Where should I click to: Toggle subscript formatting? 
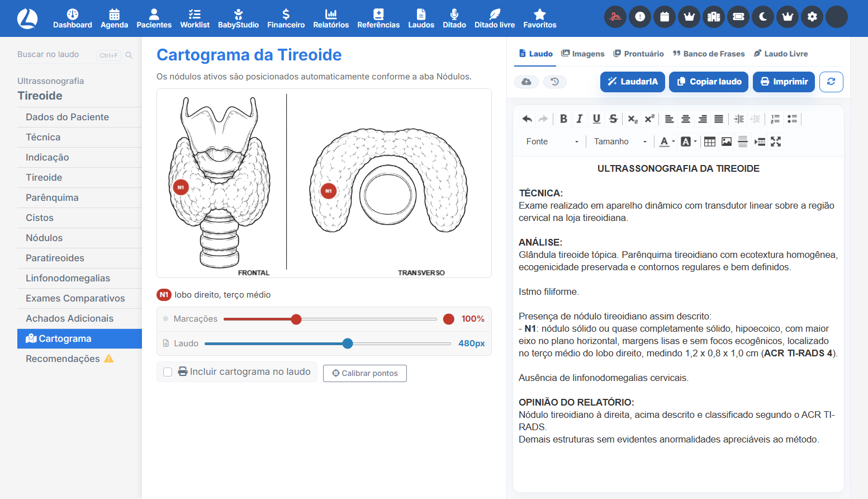pos(632,119)
